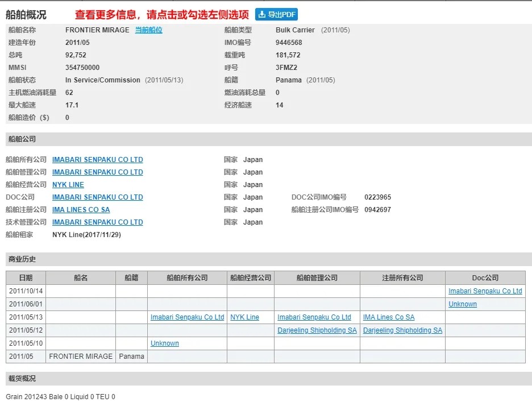Viewport: 532px width, 402px height.
Task: Select the 2011/05/10 date cell
Action: (26, 343)
